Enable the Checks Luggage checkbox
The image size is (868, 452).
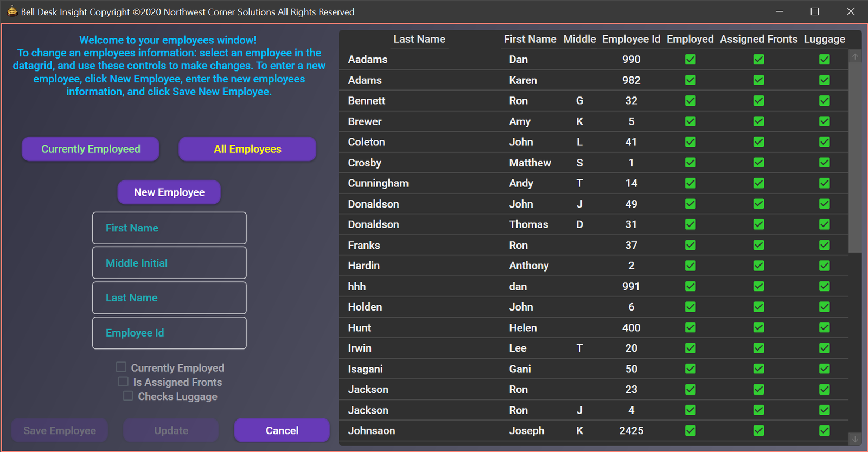pos(128,396)
